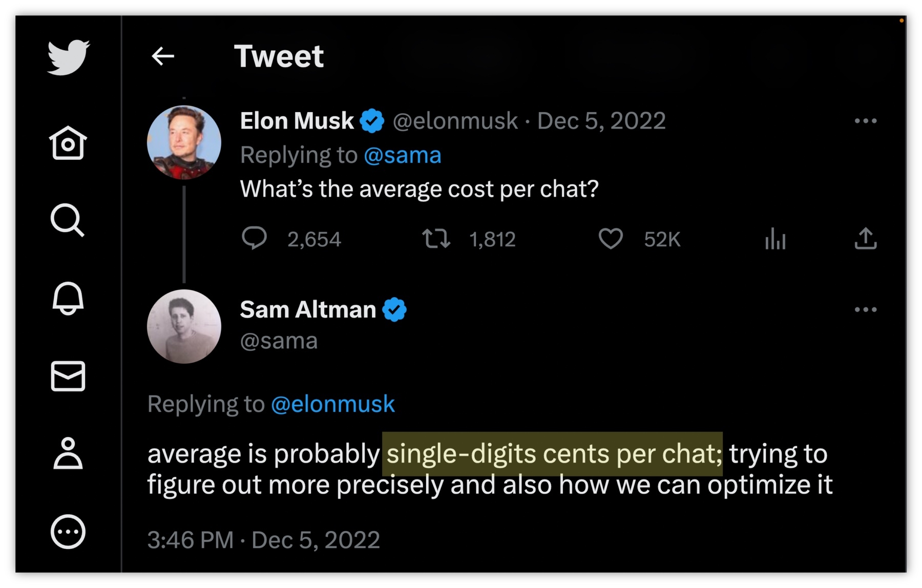Share Elon Musk's tweet

tap(866, 238)
